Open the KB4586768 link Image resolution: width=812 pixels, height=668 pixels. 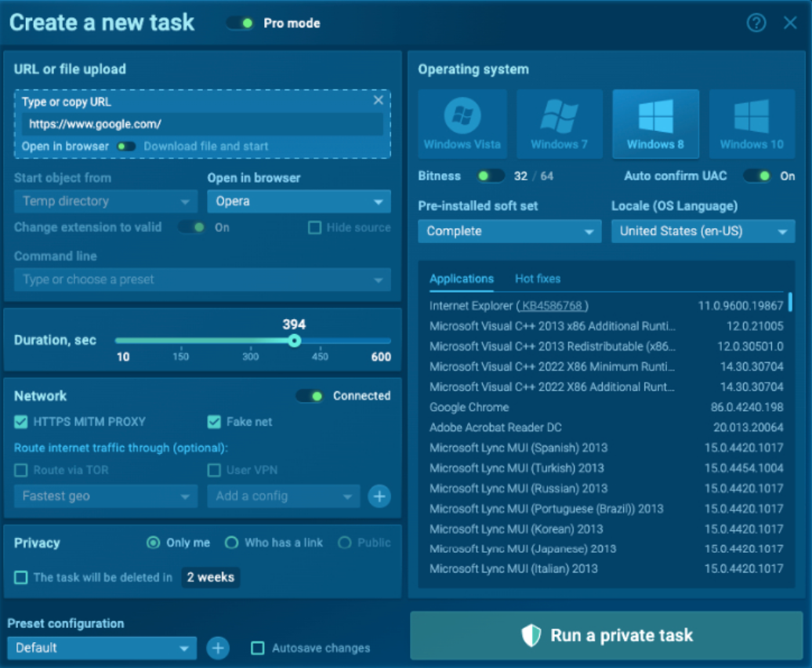point(553,306)
